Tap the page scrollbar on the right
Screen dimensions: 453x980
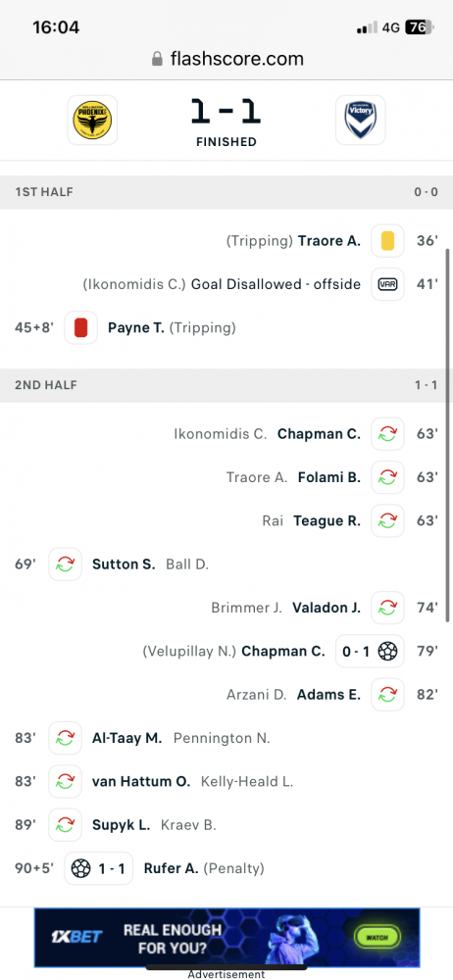(x=447, y=434)
